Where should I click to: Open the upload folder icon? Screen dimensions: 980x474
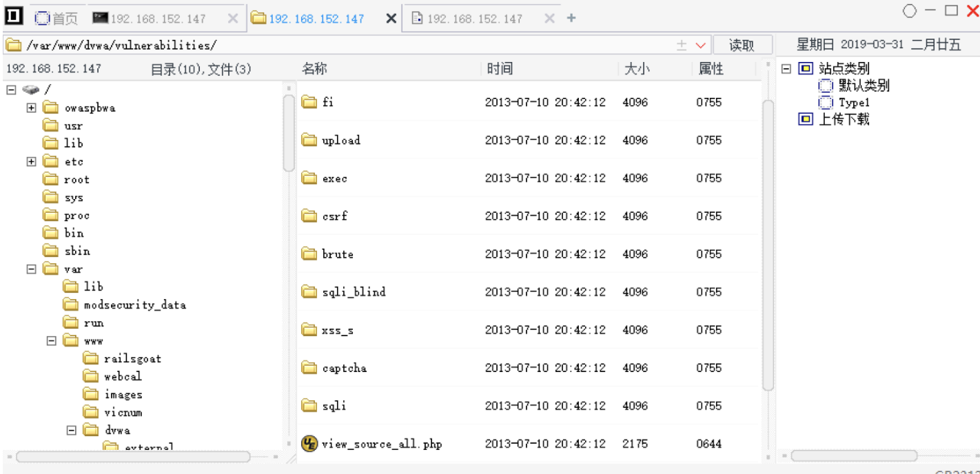pyautogui.click(x=309, y=140)
